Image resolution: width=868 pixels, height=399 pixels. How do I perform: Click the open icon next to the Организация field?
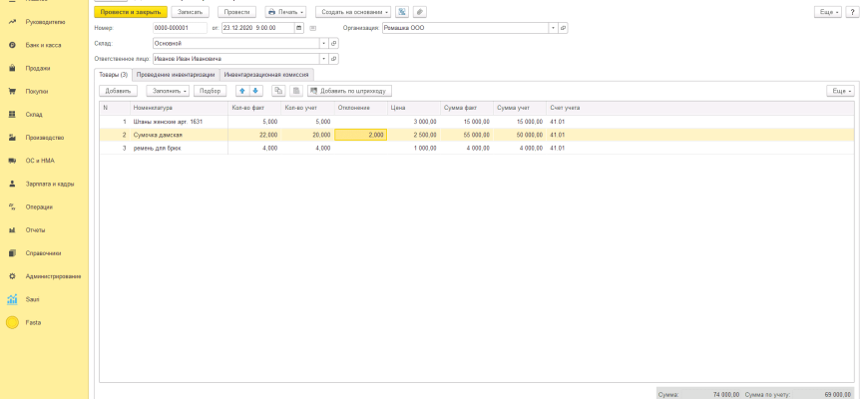point(563,28)
